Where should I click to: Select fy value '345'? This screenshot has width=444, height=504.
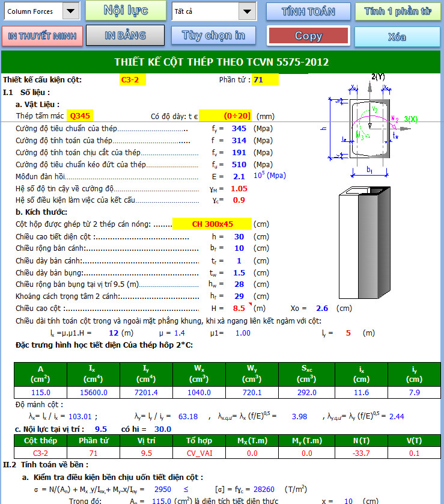[x=239, y=129]
